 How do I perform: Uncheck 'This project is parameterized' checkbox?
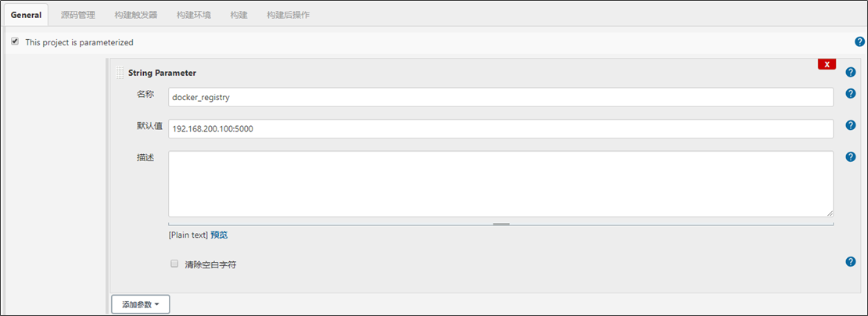(15, 41)
